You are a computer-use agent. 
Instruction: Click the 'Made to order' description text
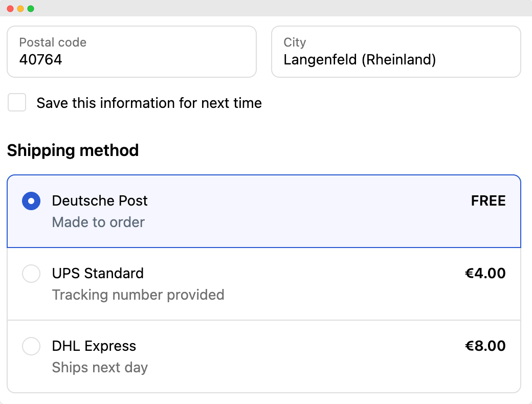(x=98, y=222)
